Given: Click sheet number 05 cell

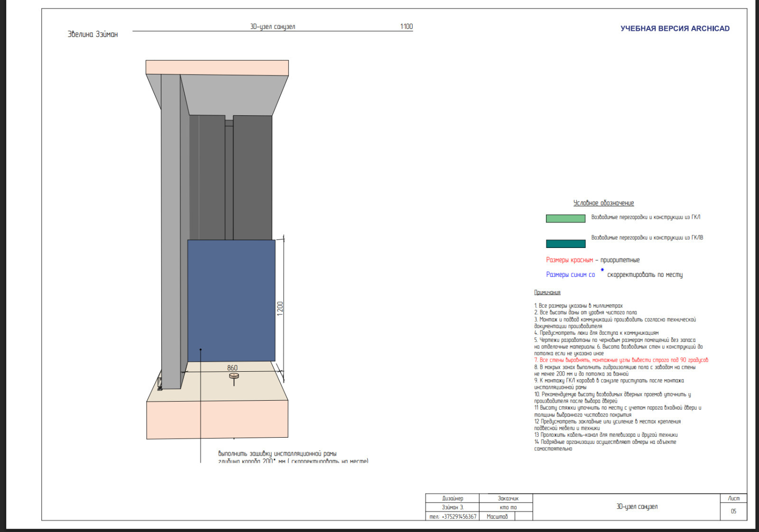Looking at the screenshot, I should 733,511.
